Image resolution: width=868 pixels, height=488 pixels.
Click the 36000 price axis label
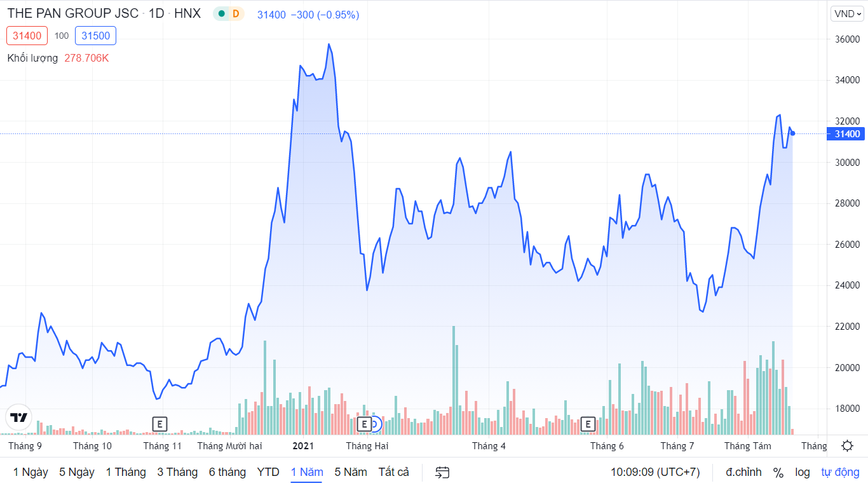click(847, 39)
